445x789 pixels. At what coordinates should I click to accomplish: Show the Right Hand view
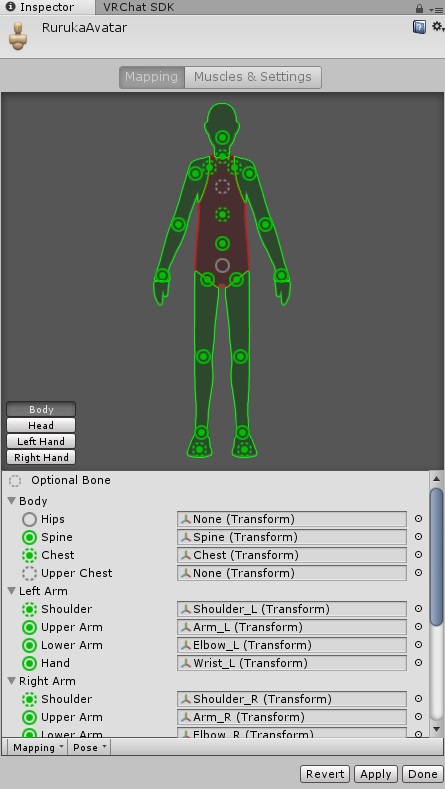pos(41,457)
